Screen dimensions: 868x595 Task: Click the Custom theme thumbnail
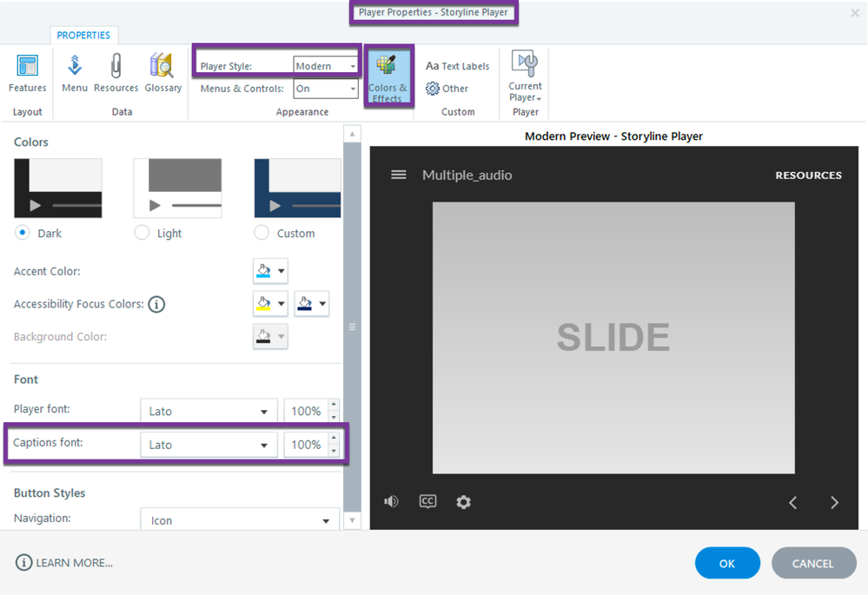(x=297, y=188)
